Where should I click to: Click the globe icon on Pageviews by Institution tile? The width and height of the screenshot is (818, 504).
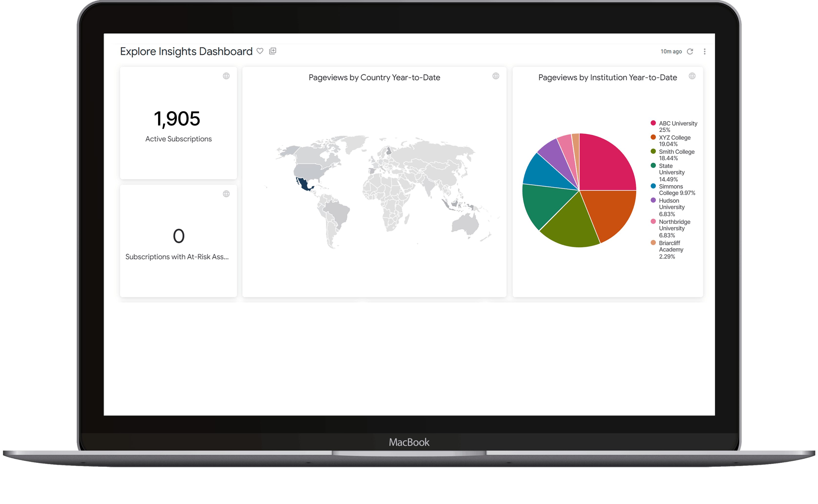[692, 76]
